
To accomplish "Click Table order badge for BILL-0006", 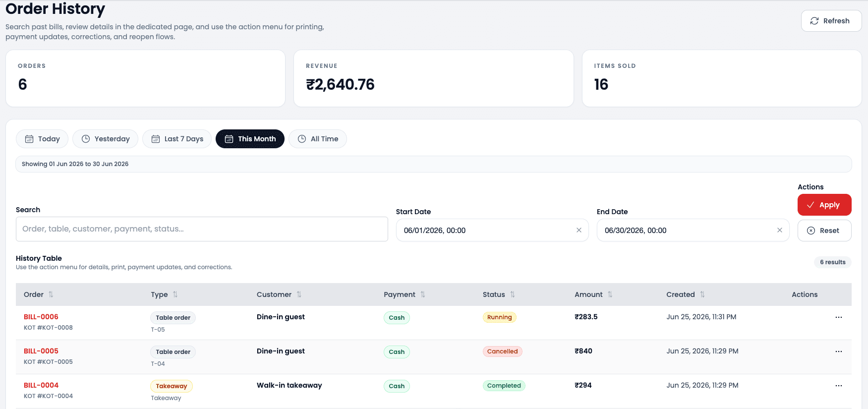I will tap(173, 318).
